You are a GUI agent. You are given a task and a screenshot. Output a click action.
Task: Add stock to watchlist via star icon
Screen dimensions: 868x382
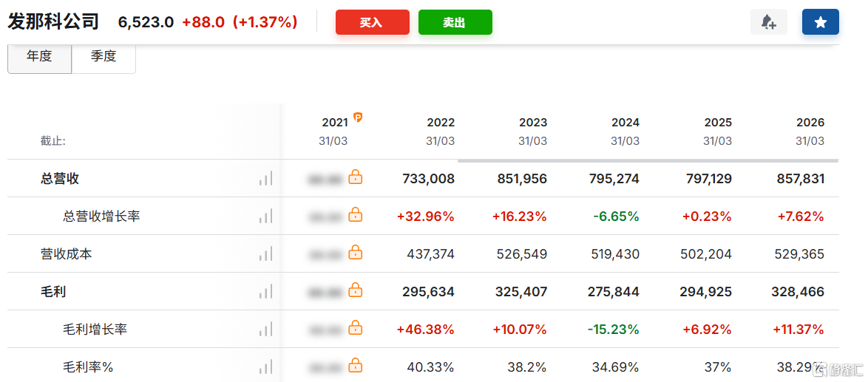click(821, 22)
